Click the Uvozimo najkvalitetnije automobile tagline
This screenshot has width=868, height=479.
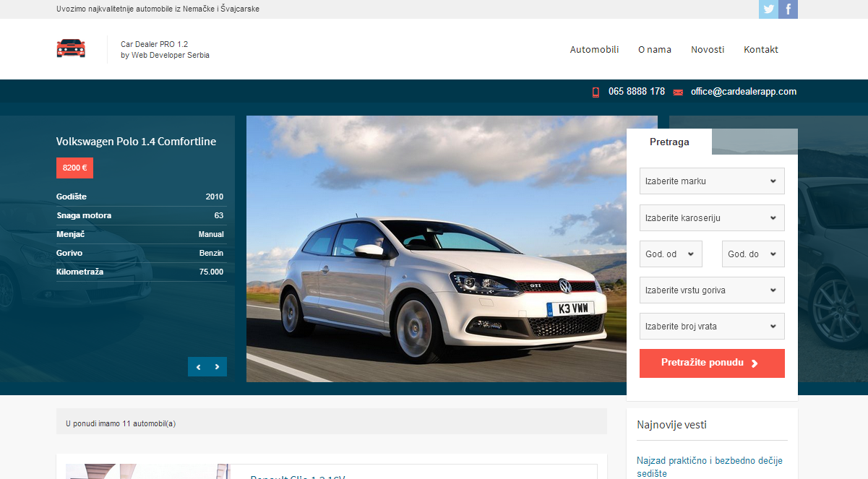point(158,9)
